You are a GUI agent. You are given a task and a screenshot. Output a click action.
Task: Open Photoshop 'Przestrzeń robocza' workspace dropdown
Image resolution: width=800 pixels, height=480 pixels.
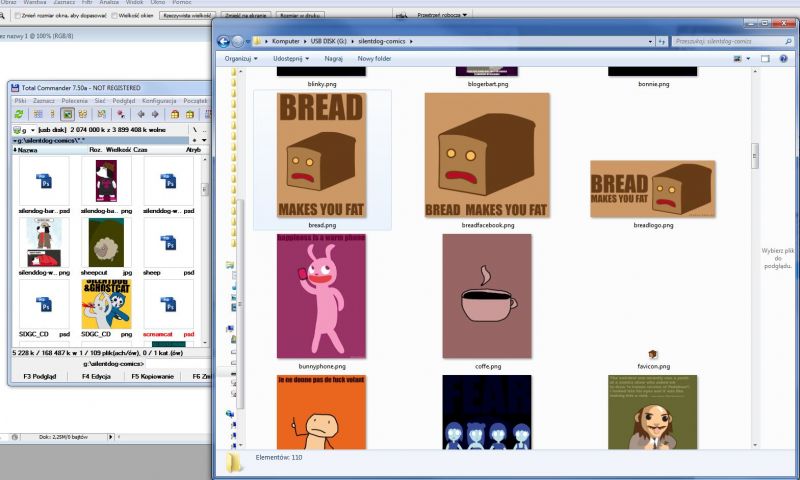point(442,15)
